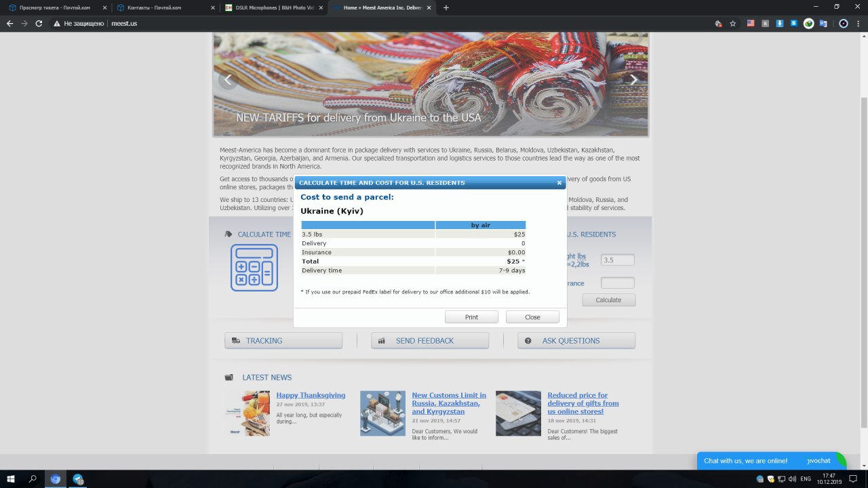Screen dimensions: 868x488
Task: Close the Контакты - Почтой.ком tab
Action: click(213, 7)
